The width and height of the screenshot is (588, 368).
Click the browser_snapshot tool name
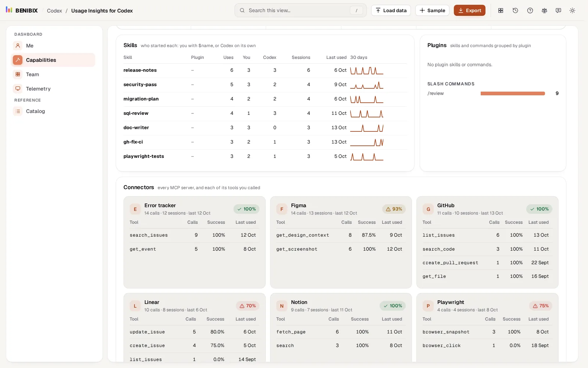pos(446,332)
